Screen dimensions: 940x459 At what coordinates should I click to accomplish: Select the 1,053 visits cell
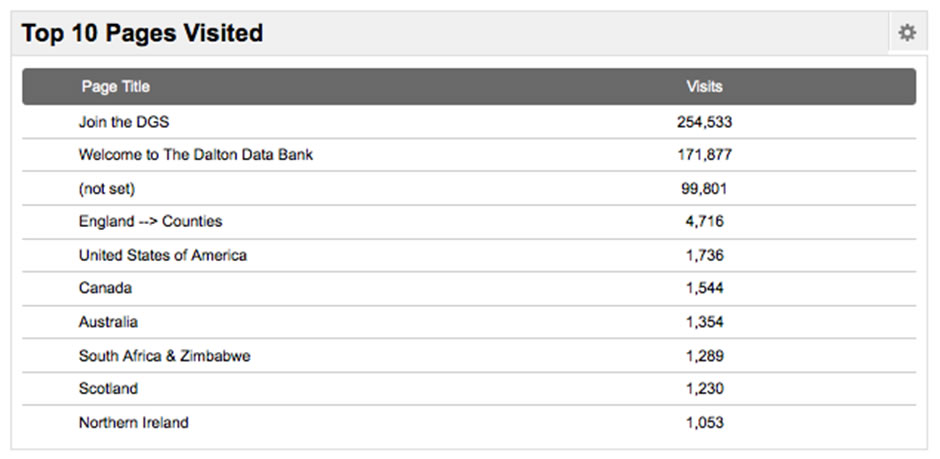pos(704,422)
